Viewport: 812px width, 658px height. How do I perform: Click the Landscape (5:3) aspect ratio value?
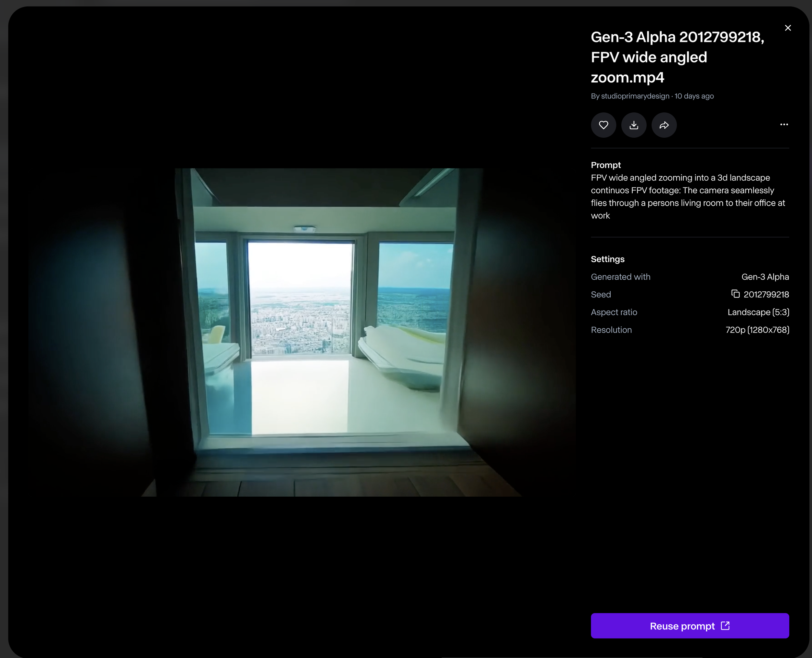coord(758,312)
